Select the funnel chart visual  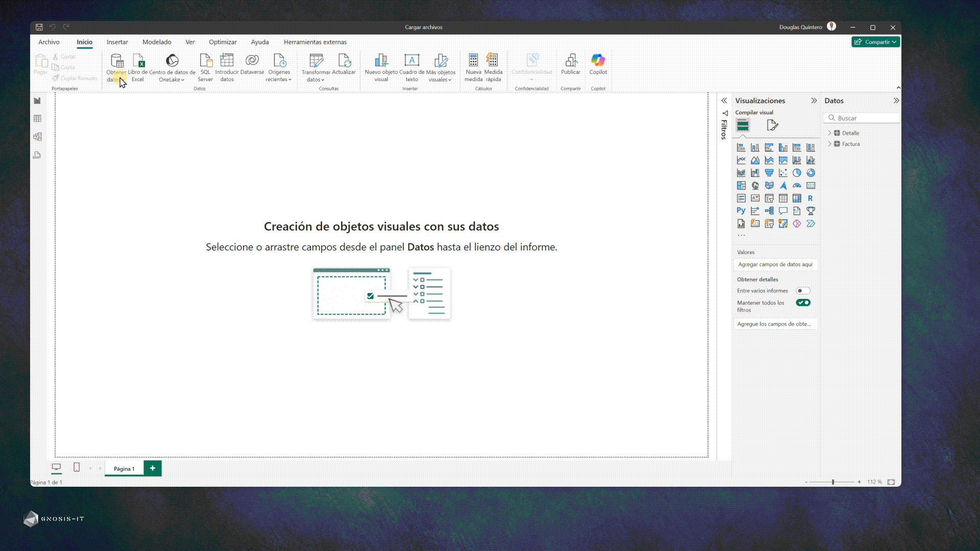pyautogui.click(x=769, y=173)
